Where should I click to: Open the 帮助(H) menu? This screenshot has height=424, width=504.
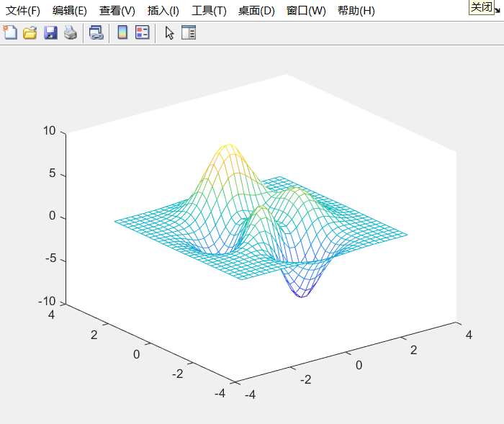pos(356,11)
